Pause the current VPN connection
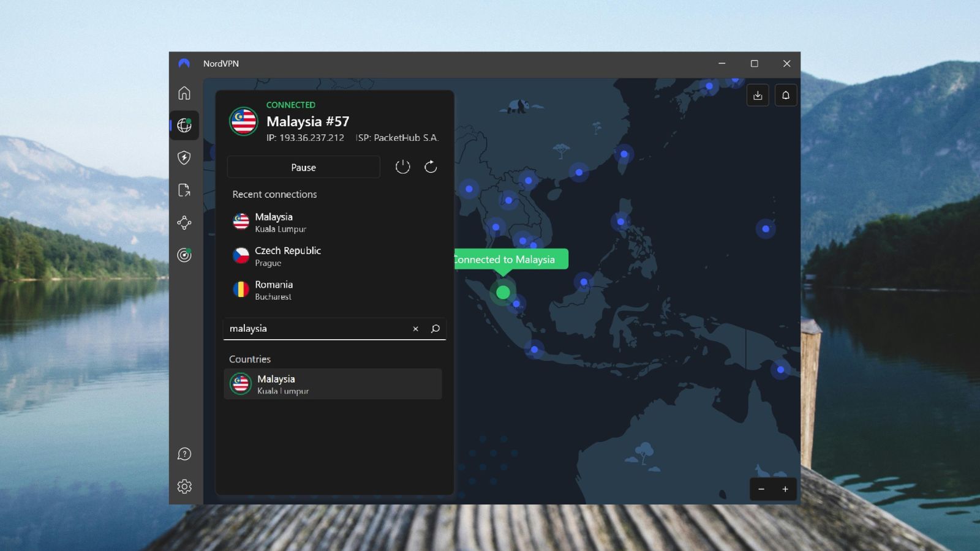This screenshot has height=551, width=980. 303,167
